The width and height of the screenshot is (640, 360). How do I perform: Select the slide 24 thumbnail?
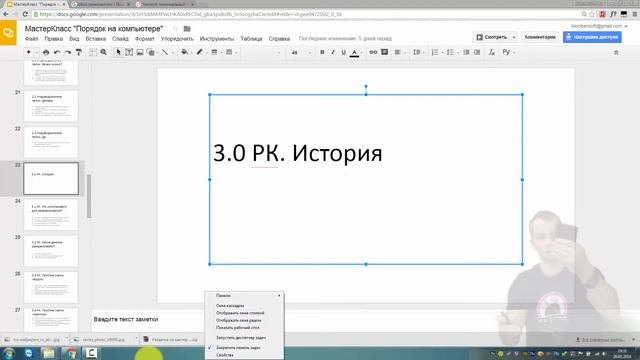tap(51, 215)
